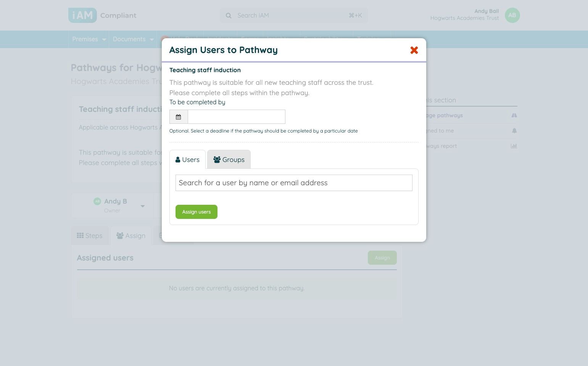Expand the Documents dropdown menu
The height and width of the screenshot is (366, 588).
[133, 39]
